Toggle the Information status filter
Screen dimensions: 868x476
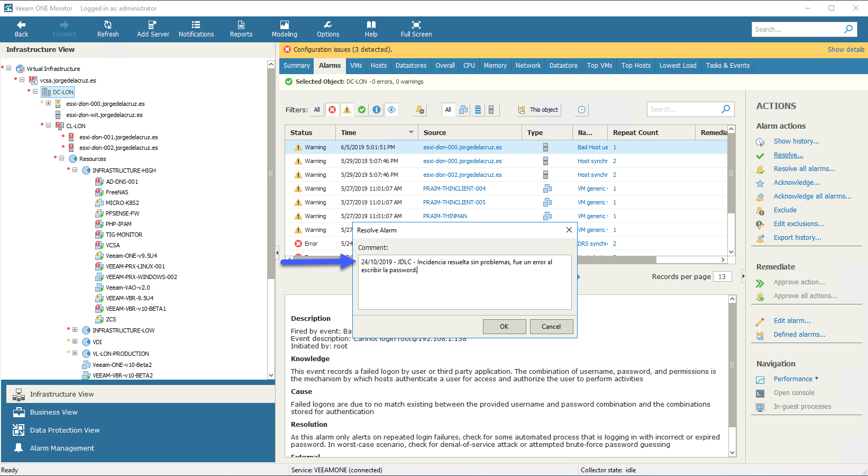pyautogui.click(x=377, y=110)
